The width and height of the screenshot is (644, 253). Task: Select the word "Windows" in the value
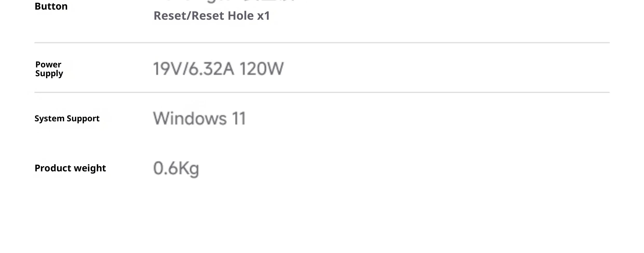coord(190,118)
